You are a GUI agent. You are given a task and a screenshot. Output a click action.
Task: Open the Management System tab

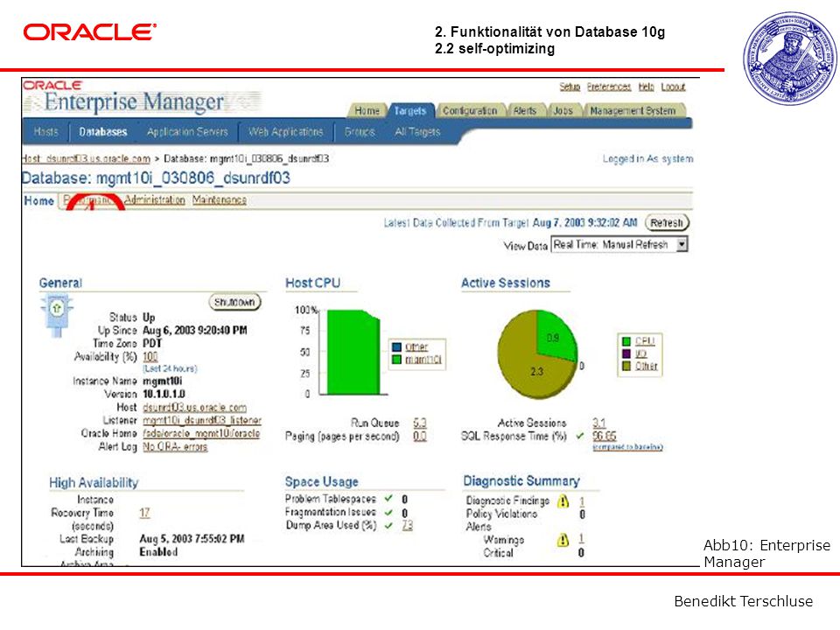[633, 111]
